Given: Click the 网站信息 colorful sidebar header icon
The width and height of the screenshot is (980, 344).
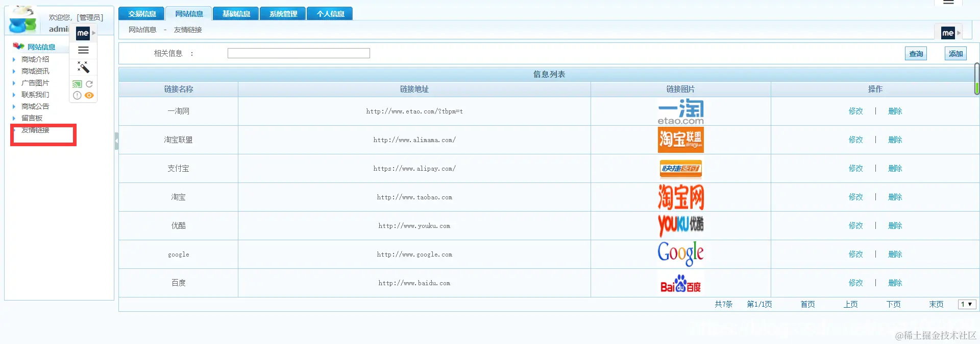Looking at the screenshot, I should (18, 46).
